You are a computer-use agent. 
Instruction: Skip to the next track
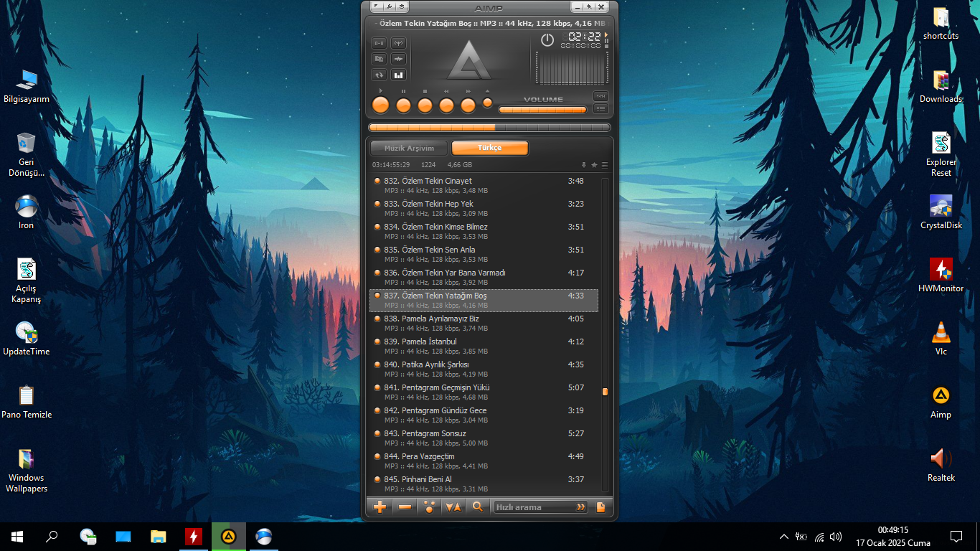pyautogui.click(x=468, y=105)
